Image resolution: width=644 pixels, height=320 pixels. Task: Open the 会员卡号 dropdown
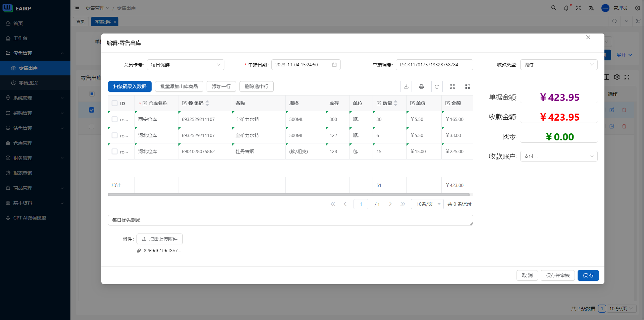(185, 65)
